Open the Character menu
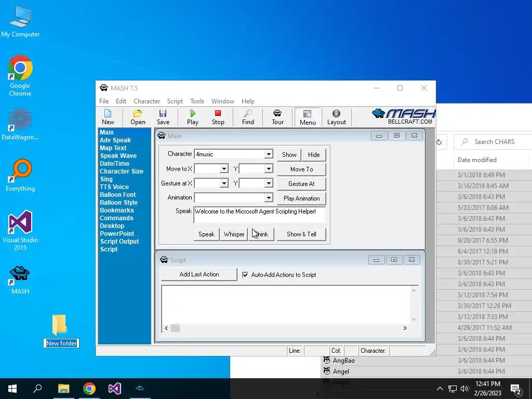532x399 pixels. click(147, 101)
